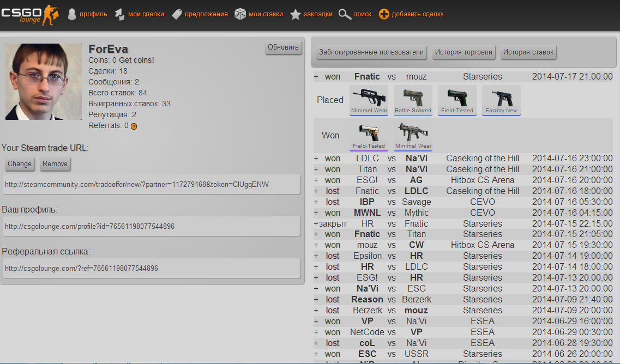
Task: Click the CSGO Lounge logo
Action: (x=30, y=15)
